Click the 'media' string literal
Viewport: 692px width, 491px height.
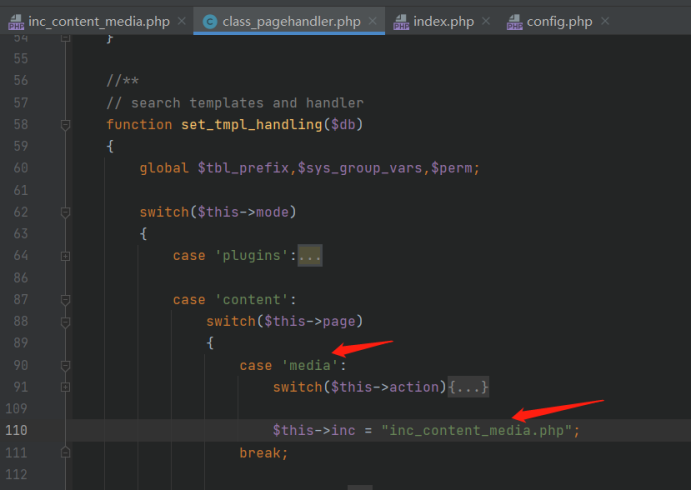point(310,365)
